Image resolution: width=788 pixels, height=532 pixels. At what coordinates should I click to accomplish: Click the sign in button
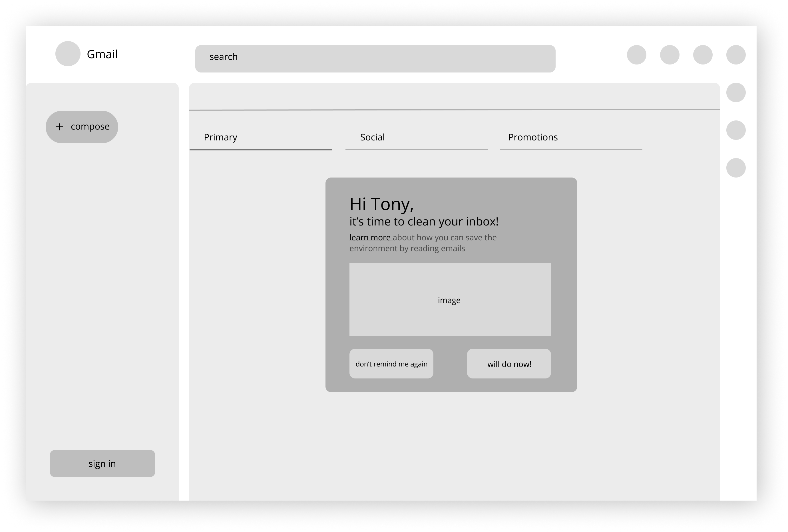pyautogui.click(x=102, y=464)
